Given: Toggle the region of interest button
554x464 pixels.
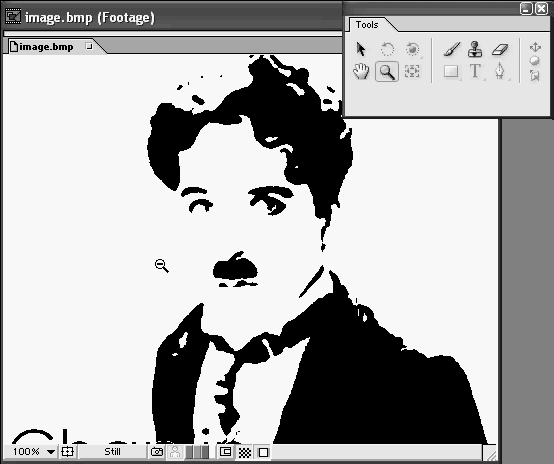Looking at the screenshot, I should (x=225, y=452).
